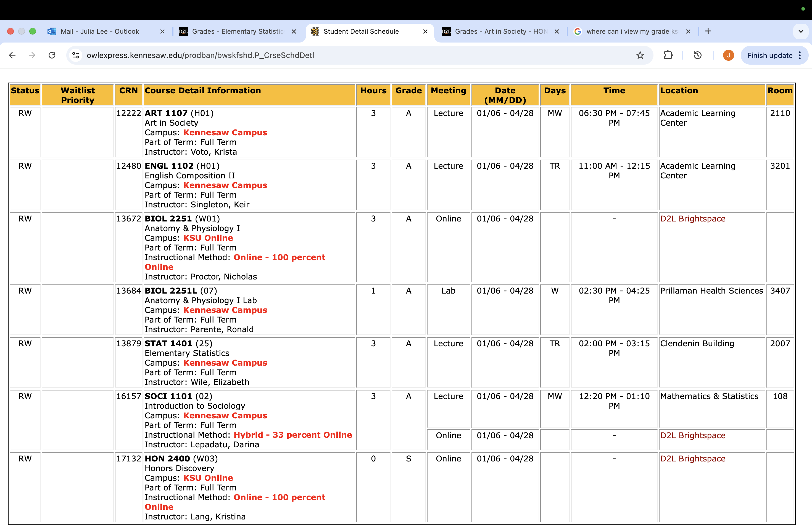The image size is (812, 528).
Task: Switch to Mail - Julia Lee Outlook tab
Action: coord(106,31)
